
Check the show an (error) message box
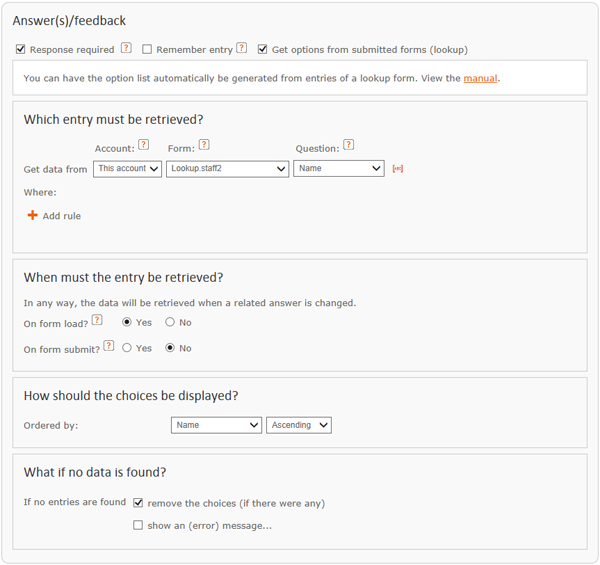pyautogui.click(x=138, y=525)
